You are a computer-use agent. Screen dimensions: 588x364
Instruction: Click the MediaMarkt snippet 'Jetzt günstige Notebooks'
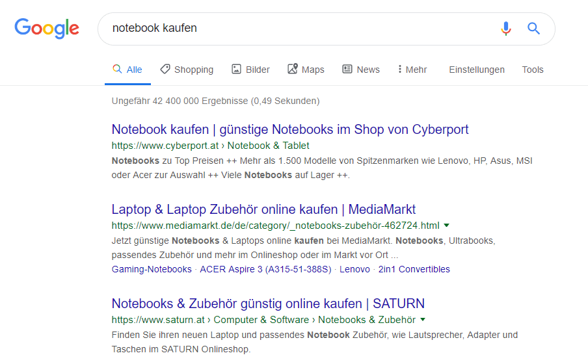[303, 248]
